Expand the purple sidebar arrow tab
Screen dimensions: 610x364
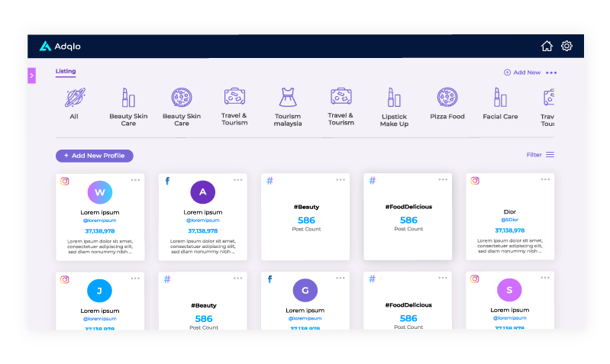[32, 76]
